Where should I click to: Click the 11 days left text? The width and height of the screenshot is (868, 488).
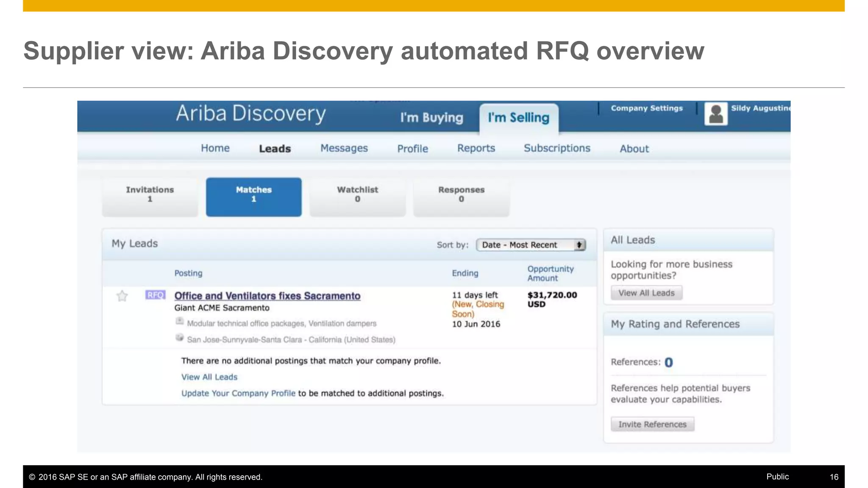coord(475,295)
